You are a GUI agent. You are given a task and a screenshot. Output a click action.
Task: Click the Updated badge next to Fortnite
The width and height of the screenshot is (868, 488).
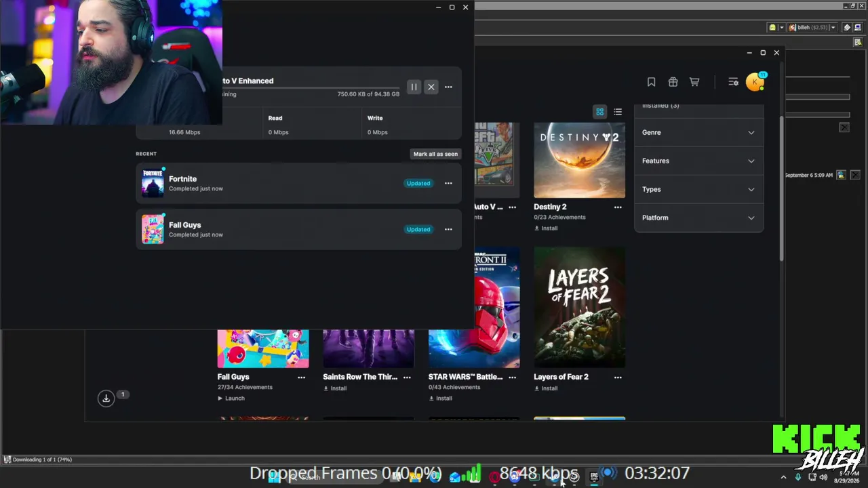pos(418,183)
